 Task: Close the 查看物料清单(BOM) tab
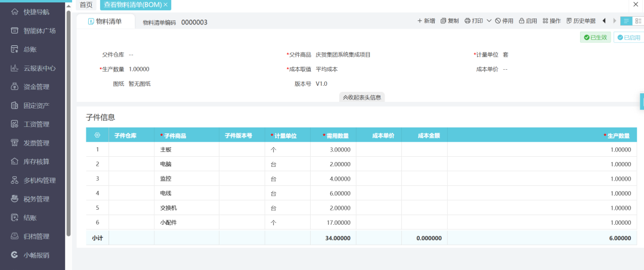[x=166, y=5]
